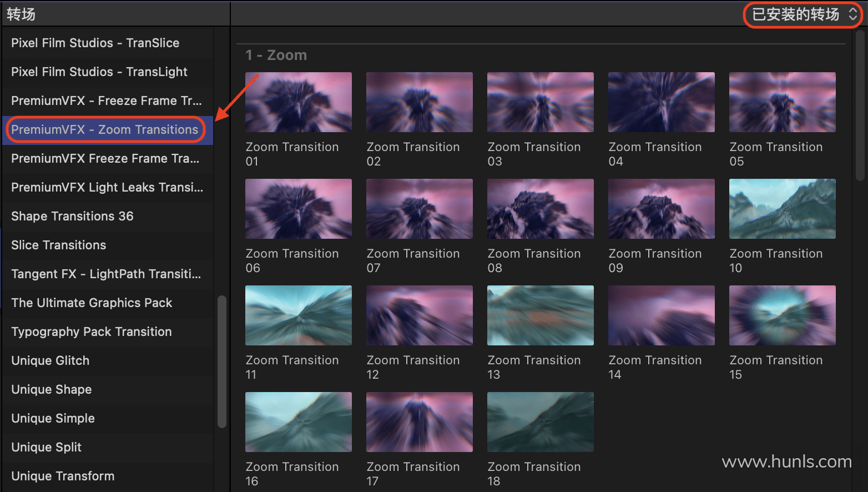Select Typography Pack Transition category
The width and height of the screenshot is (868, 492).
(x=108, y=332)
